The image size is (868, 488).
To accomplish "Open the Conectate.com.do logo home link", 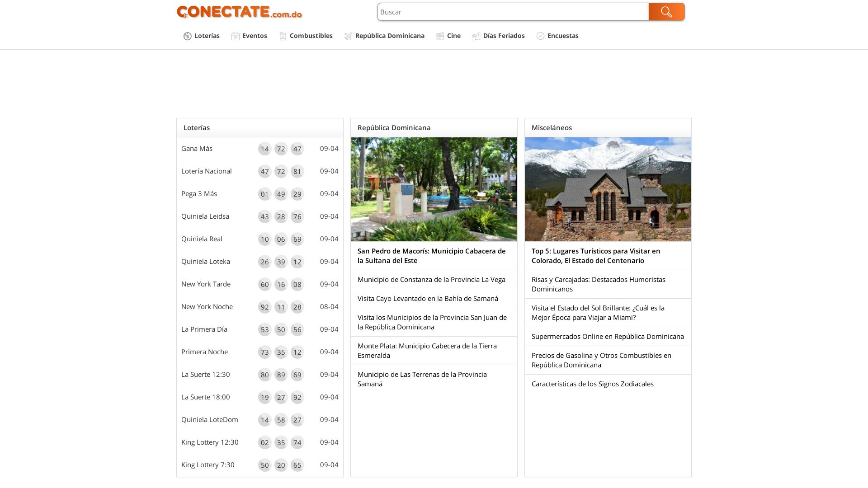I will coord(239,12).
